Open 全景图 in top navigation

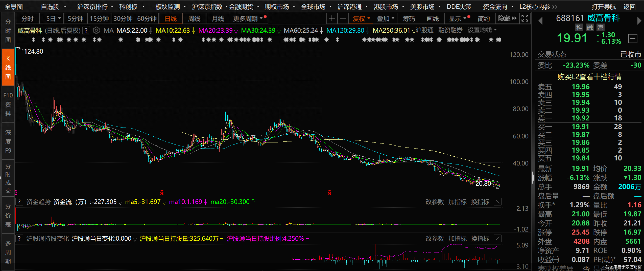coord(14,7)
